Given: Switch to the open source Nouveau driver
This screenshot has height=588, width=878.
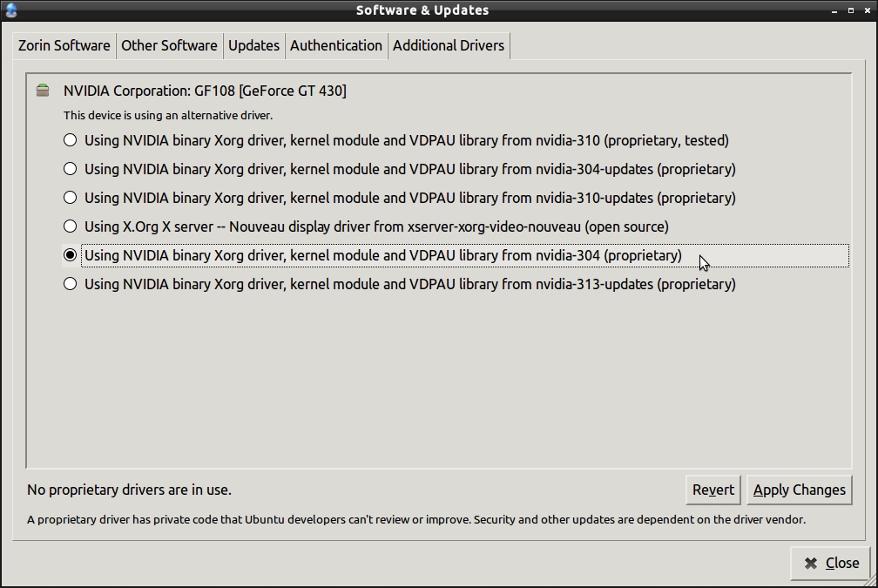Looking at the screenshot, I should click(x=71, y=226).
